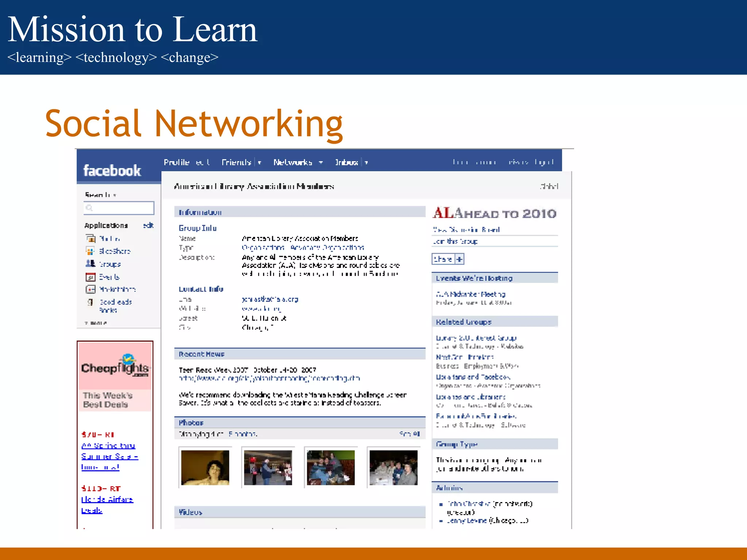
Task: Open the Networks menu item
Action: click(293, 162)
